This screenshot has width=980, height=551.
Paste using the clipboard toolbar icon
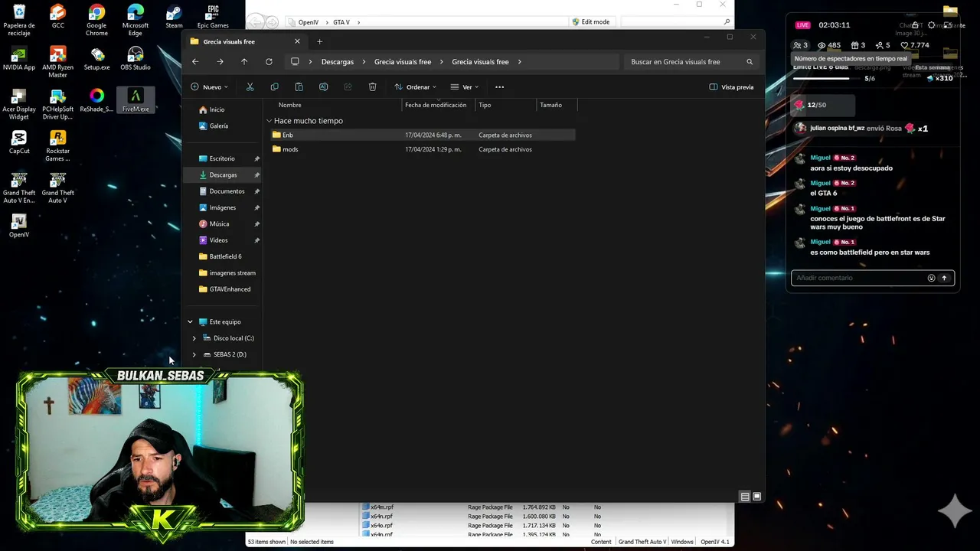299,87
